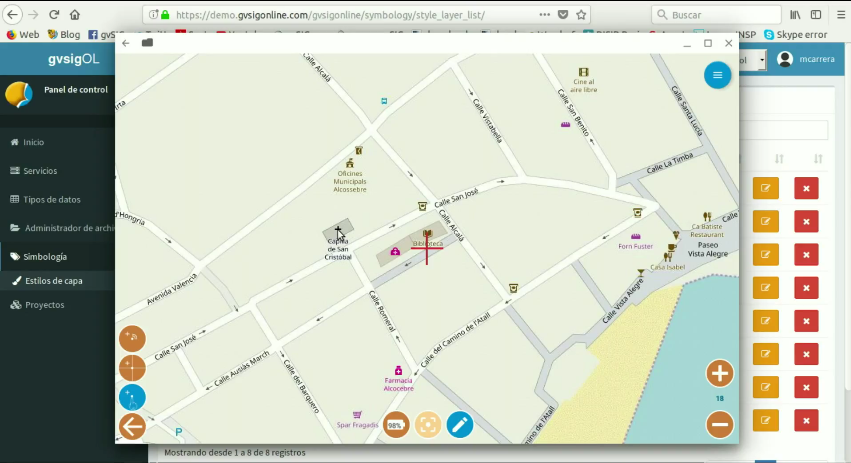Expand the Tipos de datos section
851x463 pixels.
tap(52, 200)
